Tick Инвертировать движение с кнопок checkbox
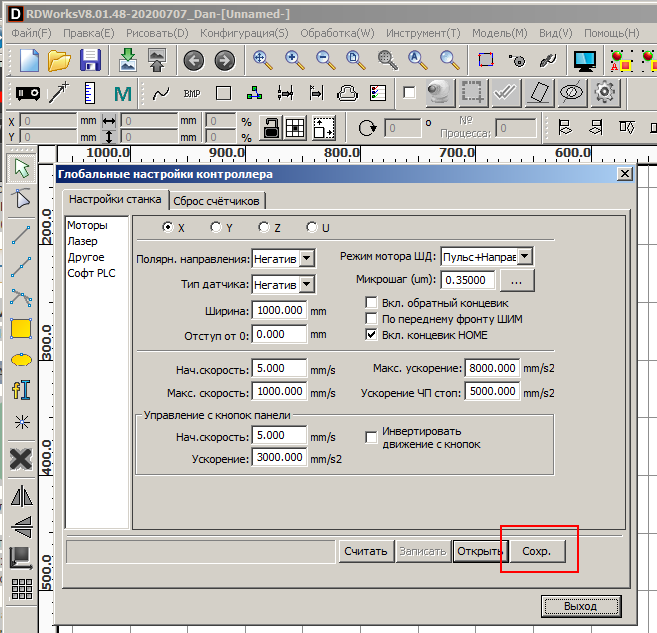The image size is (657, 633). tap(372, 437)
